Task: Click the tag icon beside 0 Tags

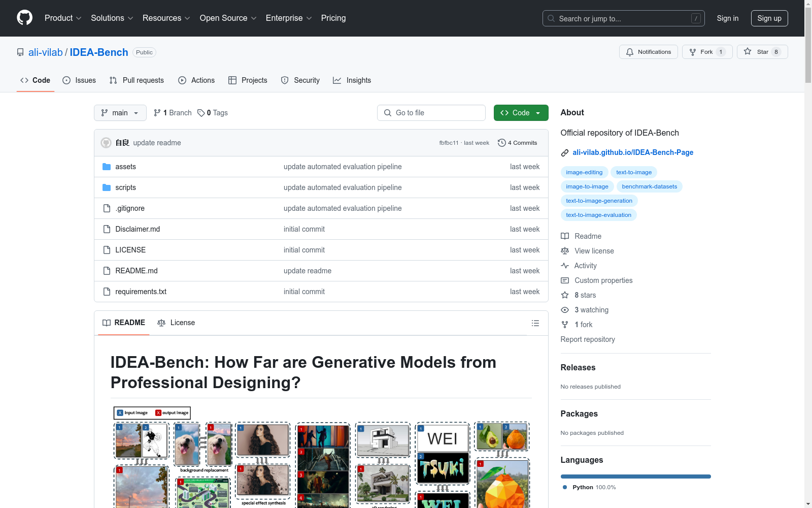Action: click(x=201, y=113)
